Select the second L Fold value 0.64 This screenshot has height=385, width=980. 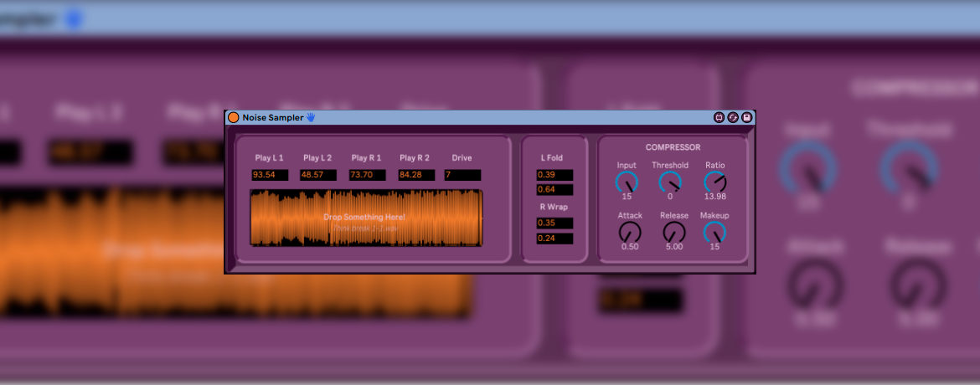click(x=554, y=190)
